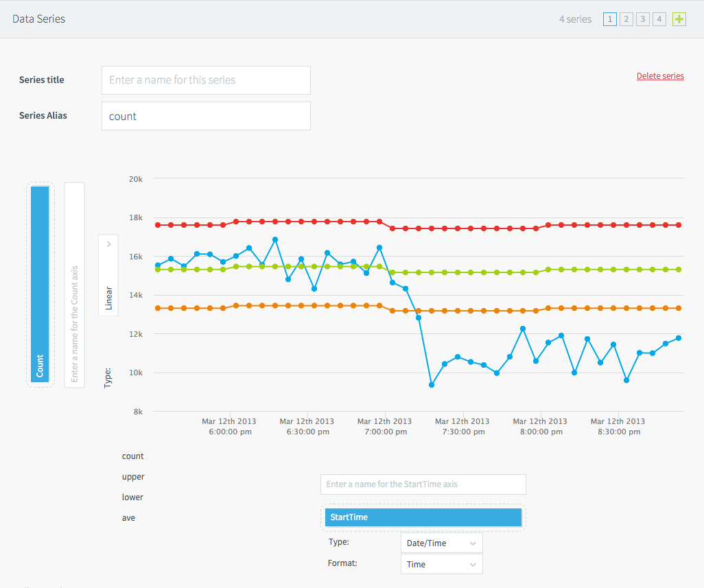Switch to series tab 1
Screen dimensions: 704x588
[x=609, y=19]
